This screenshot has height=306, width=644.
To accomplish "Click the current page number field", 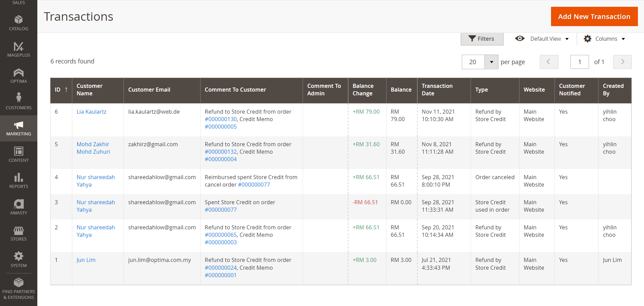I will 580,62.
